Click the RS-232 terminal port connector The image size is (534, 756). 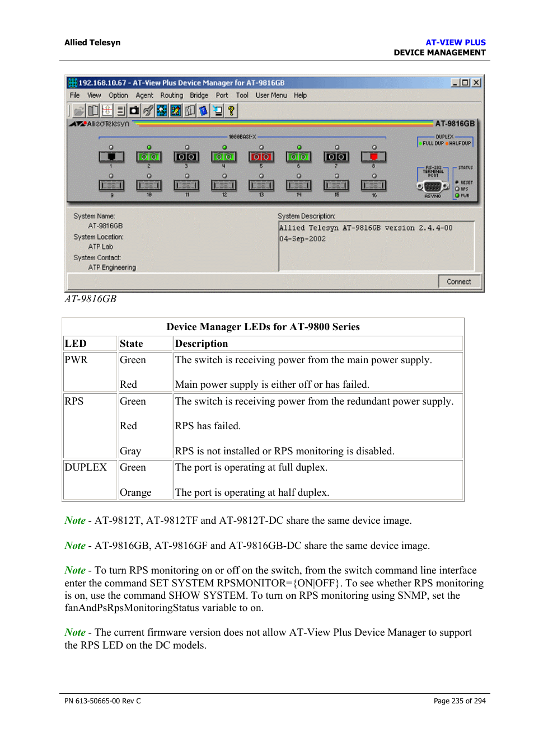pyautogui.click(x=433, y=186)
